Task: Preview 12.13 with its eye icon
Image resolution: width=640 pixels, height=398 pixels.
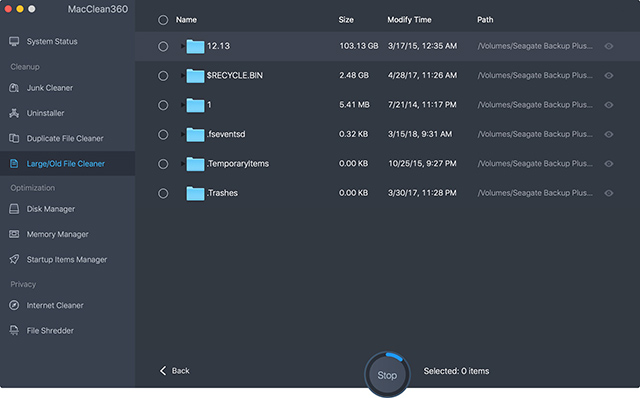Action: coord(609,46)
